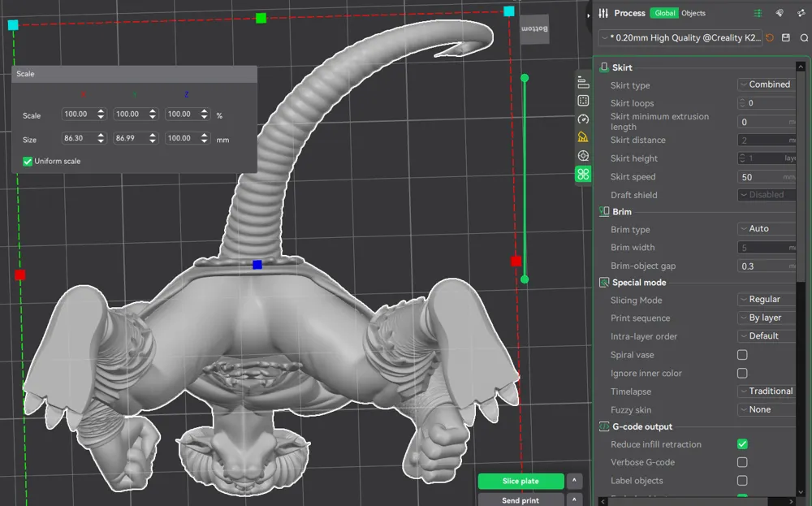The image size is (812, 506).
Task: Select the green Others settings tab
Action: click(583, 175)
